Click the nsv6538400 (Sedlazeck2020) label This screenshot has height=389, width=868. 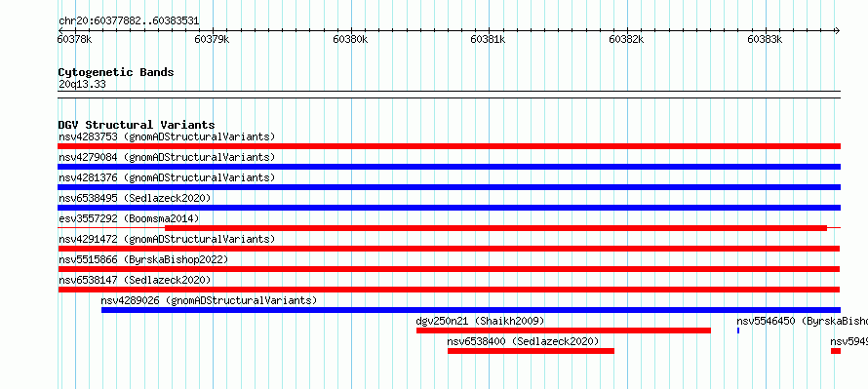[x=523, y=341]
